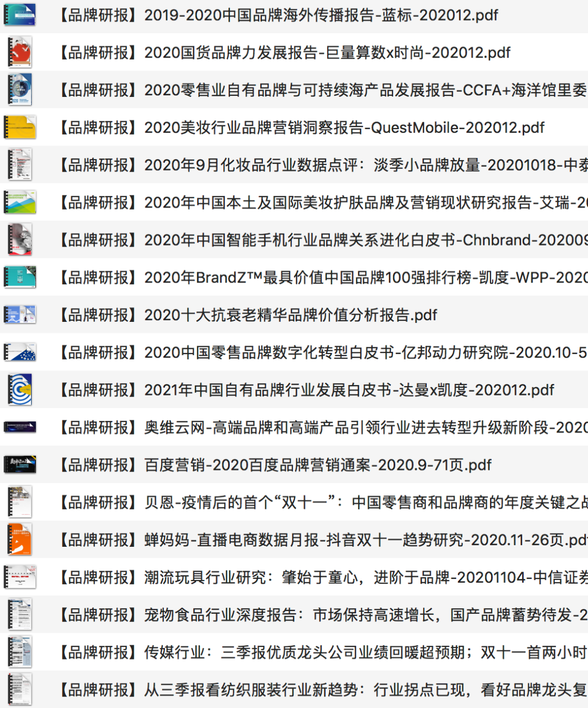This screenshot has width=588, height=708.
Task: Select the 2020零售业自有品牌与可持续海产品发展报告-CCFA file name
Action: [x=322, y=90]
